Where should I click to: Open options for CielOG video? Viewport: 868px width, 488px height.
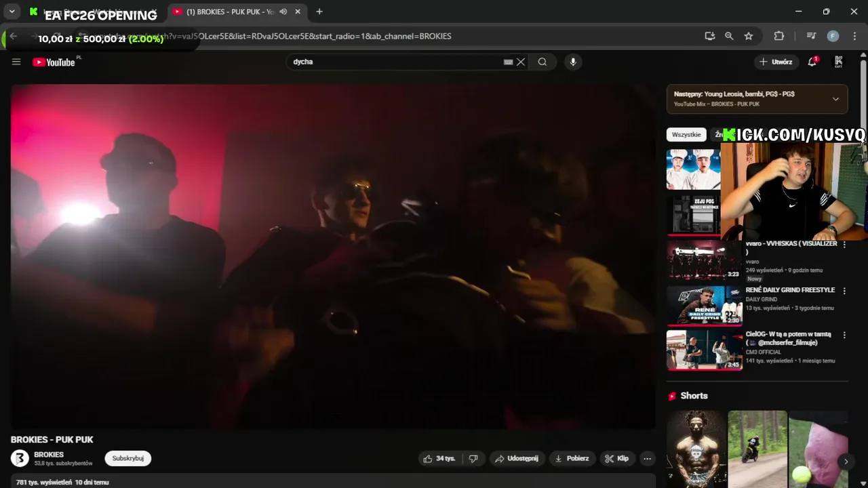pyautogui.click(x=844, y=335)
